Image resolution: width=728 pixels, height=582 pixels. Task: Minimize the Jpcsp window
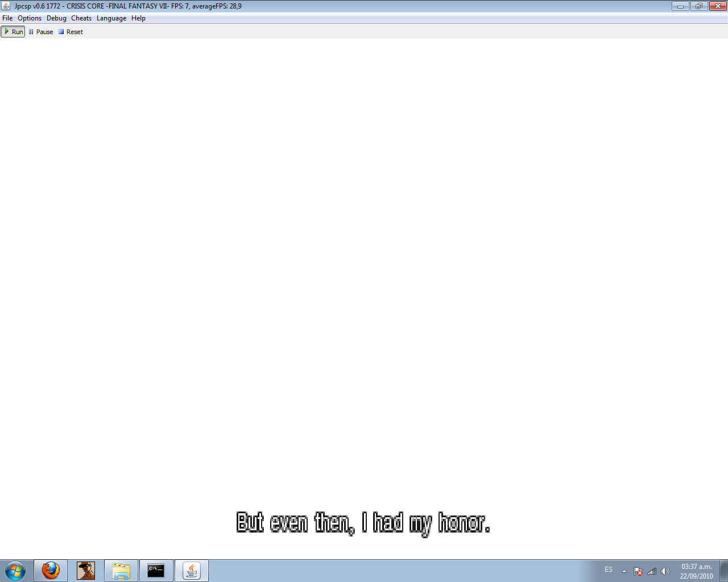click(680, 6)
